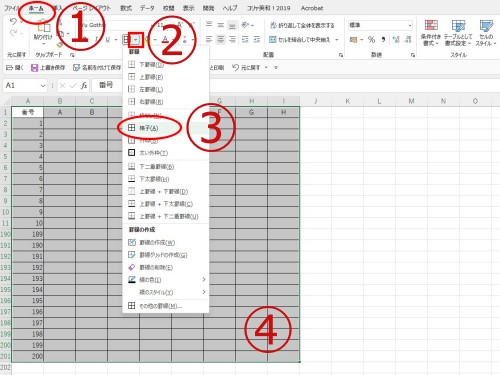Choose Thick Outside Borders (太い外枠)

tap(166, 153)
